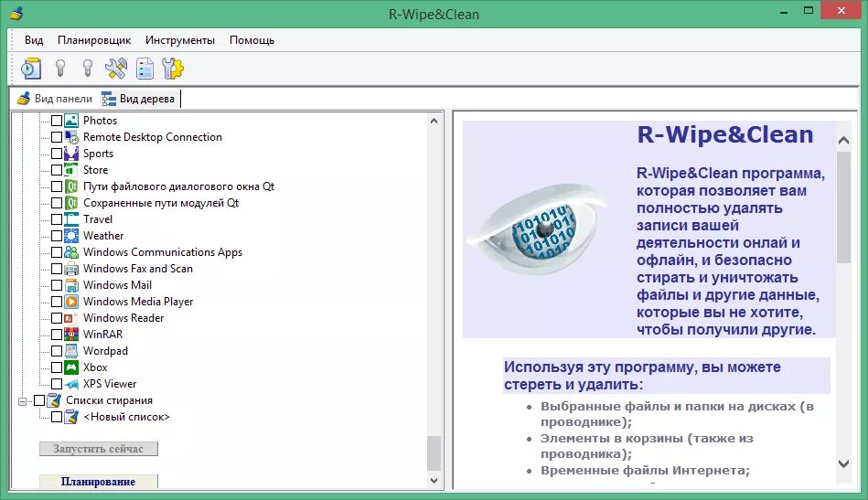Image resolution: width=868 pixels, height=500 pixels.
Task: Enable the Weather checkbox
Action: pyautogui.click(x=57, y=236)
